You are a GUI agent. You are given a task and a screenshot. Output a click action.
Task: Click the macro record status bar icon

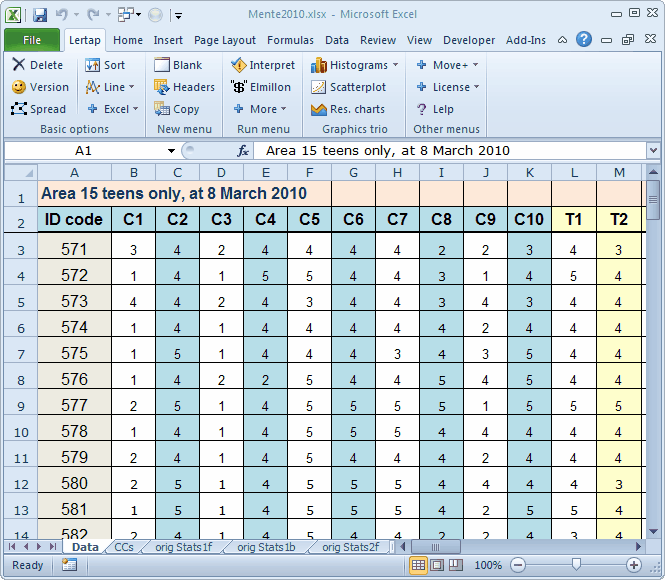69,565
